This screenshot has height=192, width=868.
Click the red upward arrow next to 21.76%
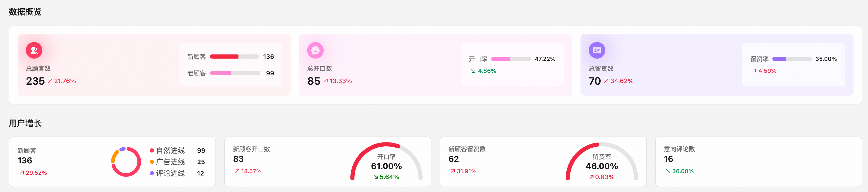(x=50, y=81)
